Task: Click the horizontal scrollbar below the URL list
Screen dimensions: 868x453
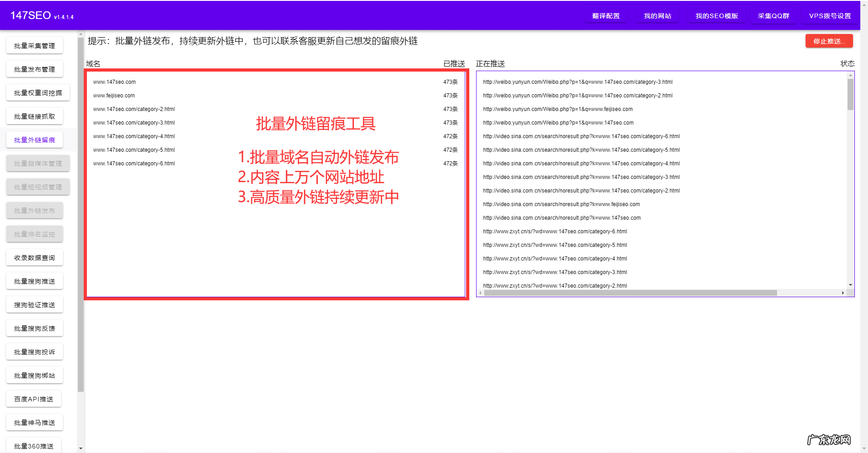Action: coord(629,293)
